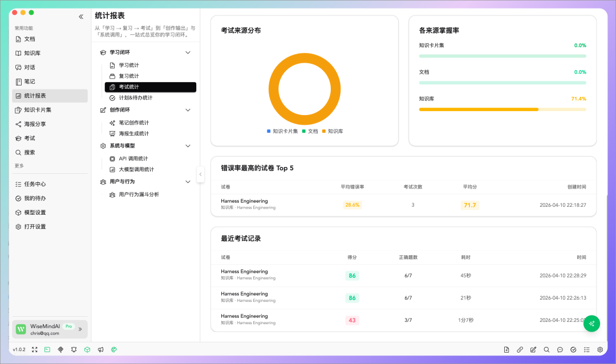Select 用户行为漏斗分析 report

click(x=151, y=195)
